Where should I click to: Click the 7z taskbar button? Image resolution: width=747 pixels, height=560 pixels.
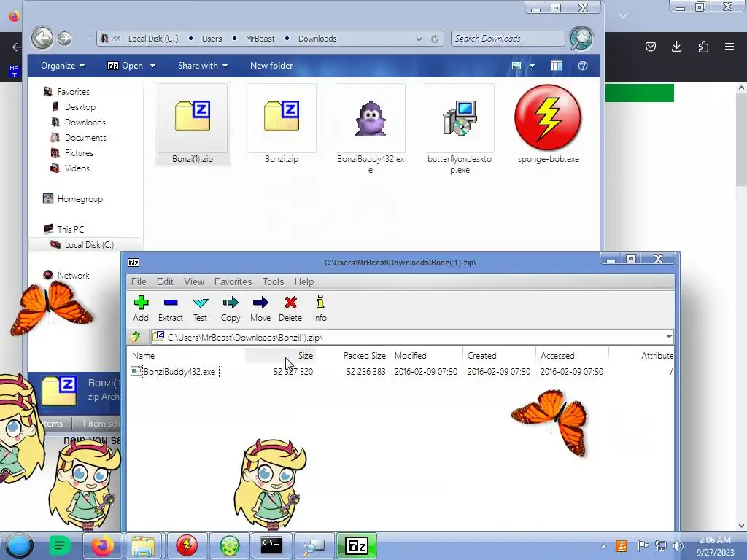pyautogui.click(x=357, y=545)
